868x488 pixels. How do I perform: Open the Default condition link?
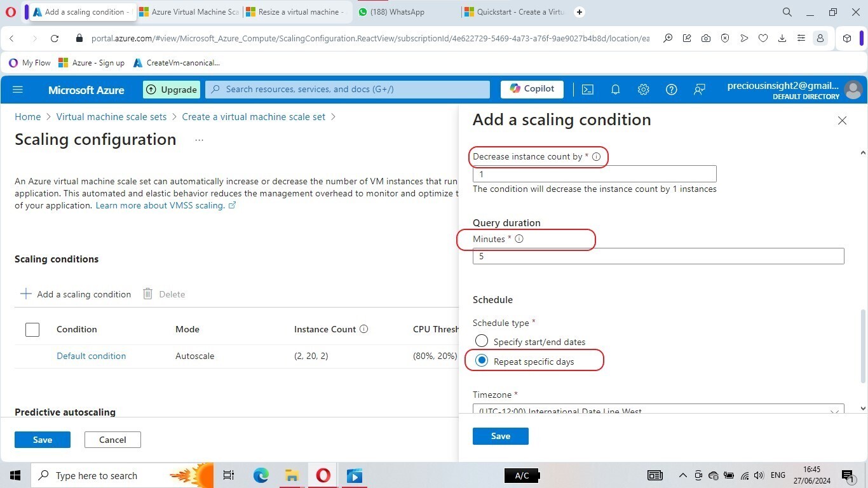(91, 356)
